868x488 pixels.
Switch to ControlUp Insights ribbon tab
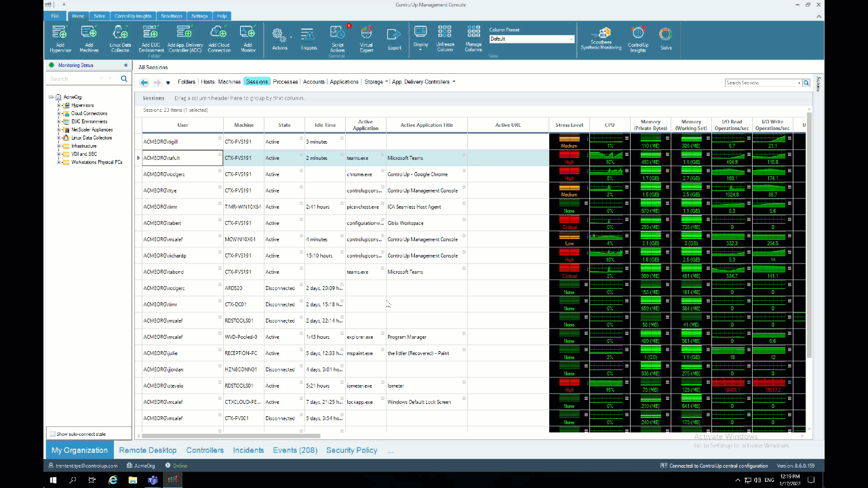coord(133,16)
